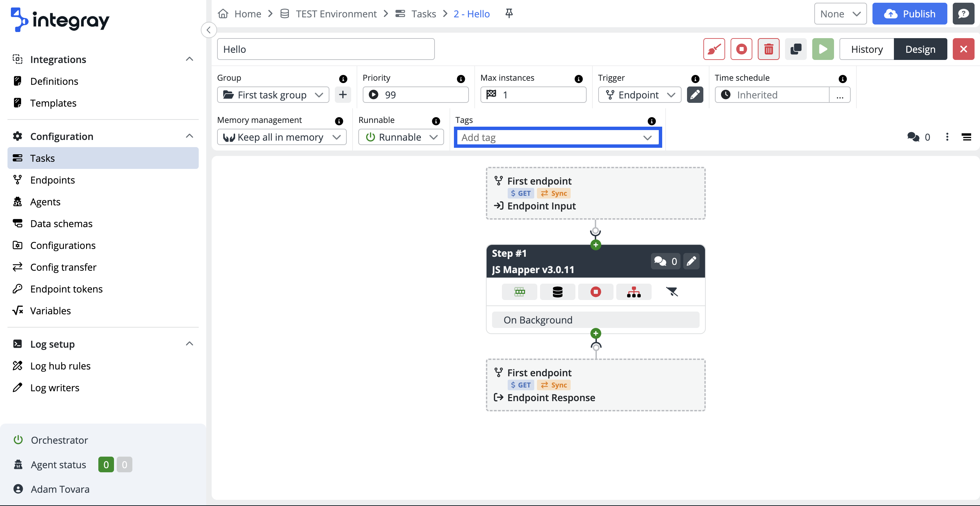Image resolution: width=980 pixels, height=506 pixels.
Task: Open the TEST Environment breadcrumb
Action: point(336,13)
